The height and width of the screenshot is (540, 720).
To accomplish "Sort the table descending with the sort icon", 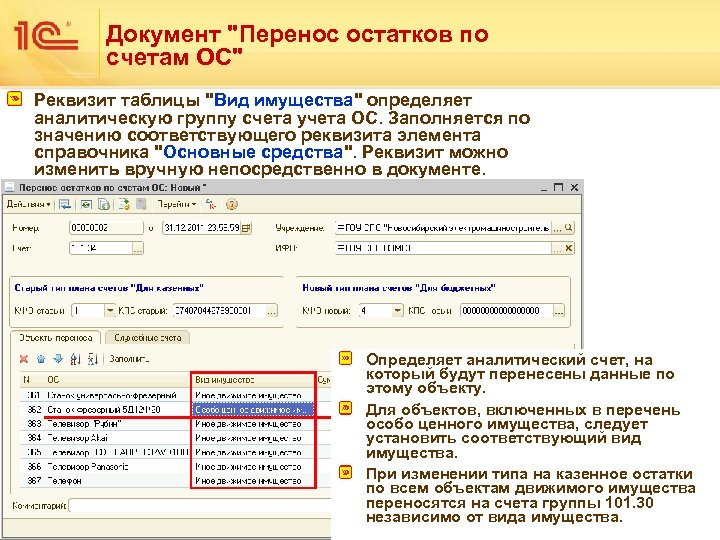I will pyautogui.click(x=92, y=359).
